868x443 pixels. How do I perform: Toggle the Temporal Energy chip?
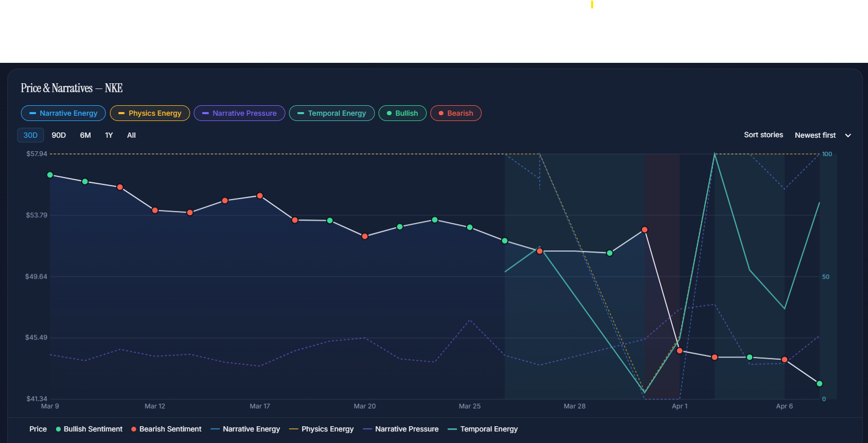[x=331, y=113]
